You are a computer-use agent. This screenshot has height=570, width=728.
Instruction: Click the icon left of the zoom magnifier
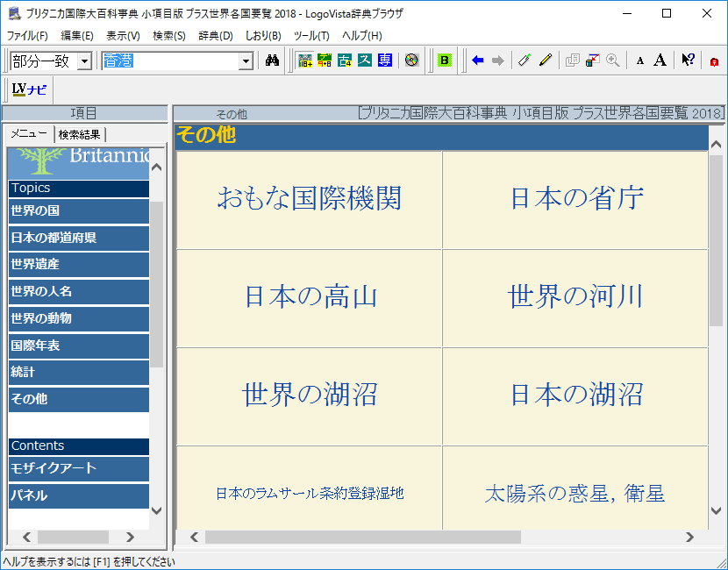(592, 61)
